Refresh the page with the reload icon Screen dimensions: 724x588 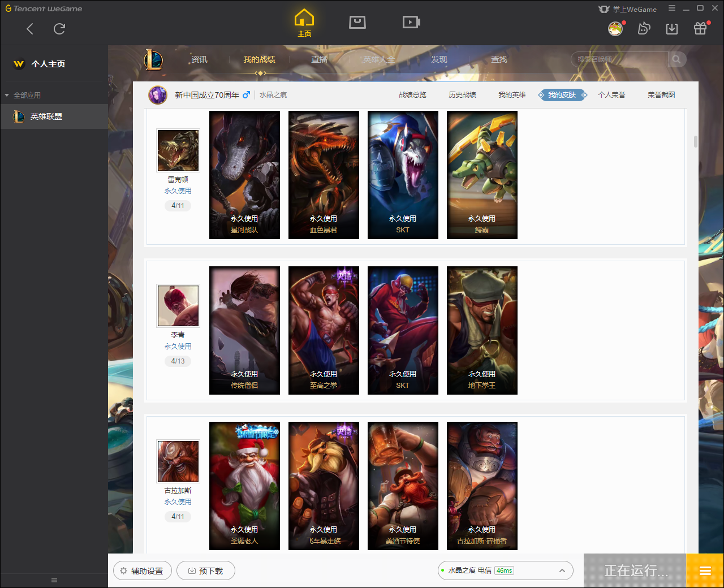(x=59, y=29)
